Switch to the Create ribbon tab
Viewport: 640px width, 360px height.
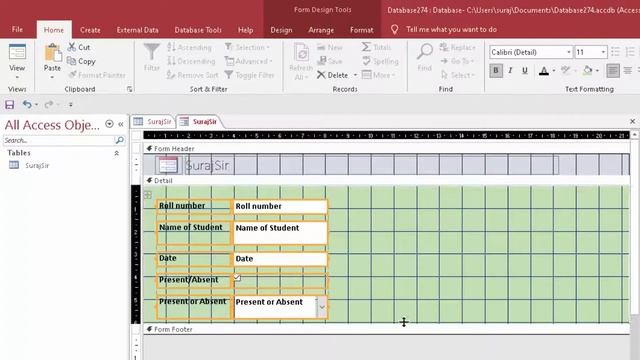pos(90,30)
